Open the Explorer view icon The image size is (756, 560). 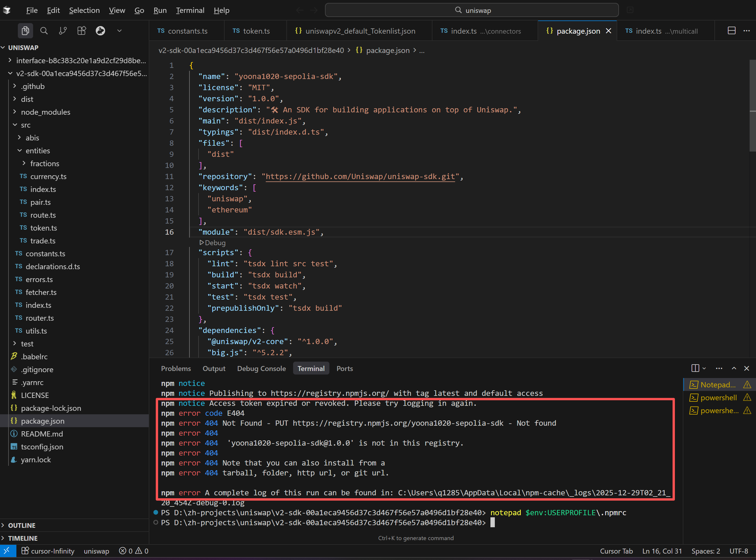pos(25,31)
